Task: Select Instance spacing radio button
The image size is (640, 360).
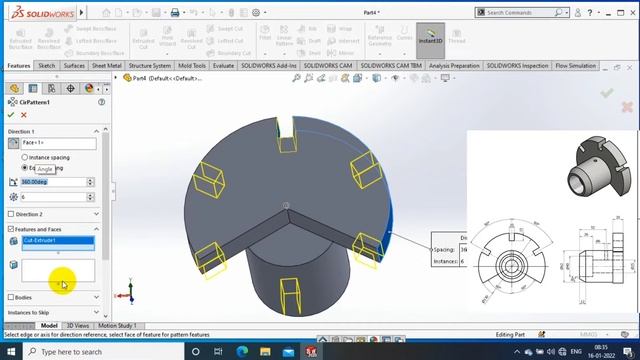Action: (24, 157)
